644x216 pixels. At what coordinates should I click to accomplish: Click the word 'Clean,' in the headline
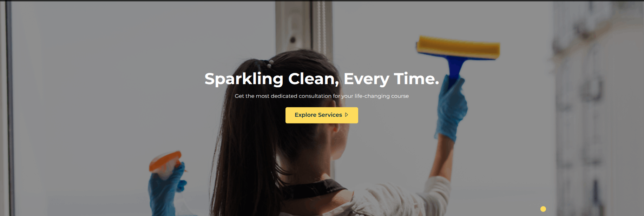pos(314,79)
